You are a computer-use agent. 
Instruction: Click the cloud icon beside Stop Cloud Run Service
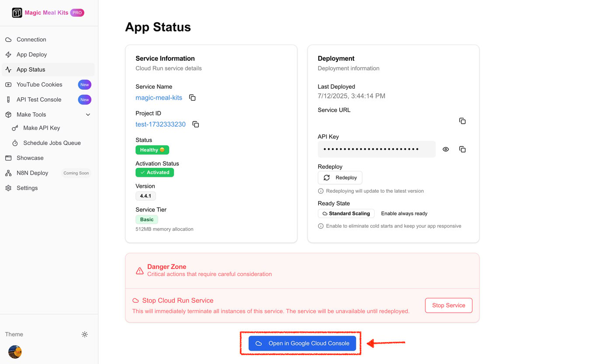pos(136,301)
